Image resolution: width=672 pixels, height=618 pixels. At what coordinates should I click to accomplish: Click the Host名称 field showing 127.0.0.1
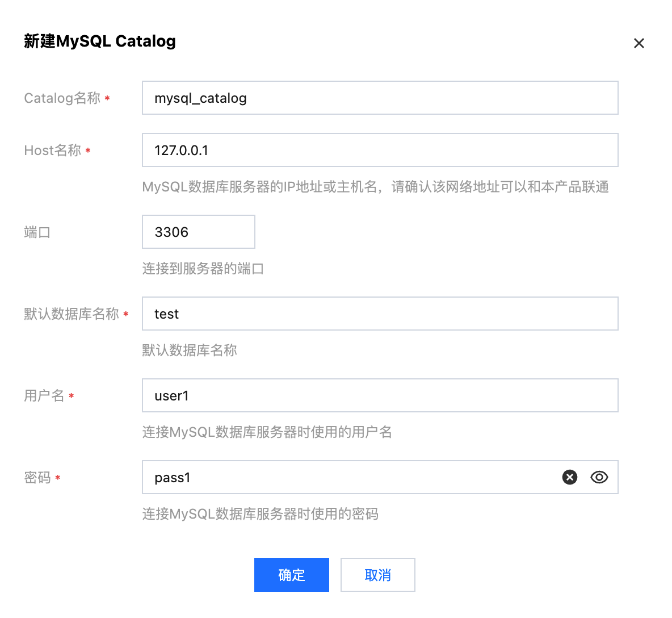(379, 150)
